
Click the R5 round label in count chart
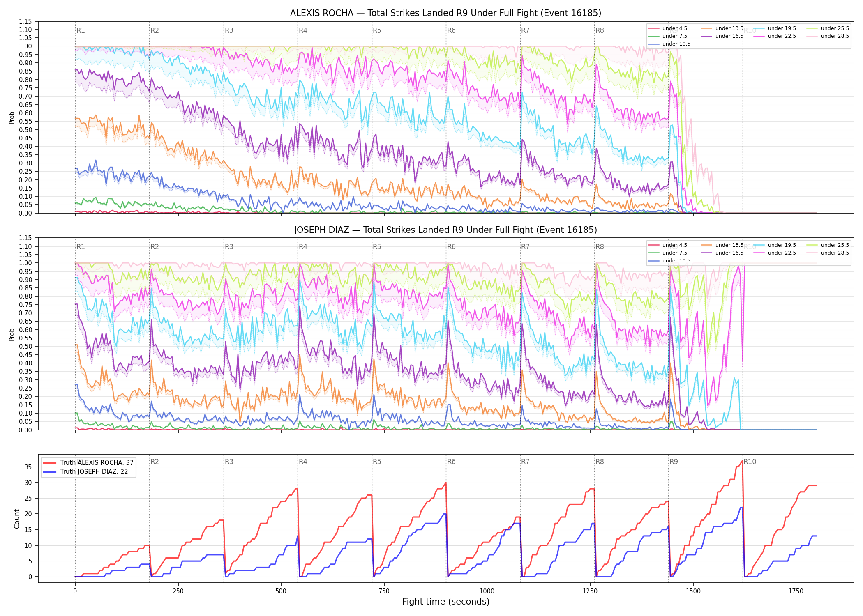[377, 462]
